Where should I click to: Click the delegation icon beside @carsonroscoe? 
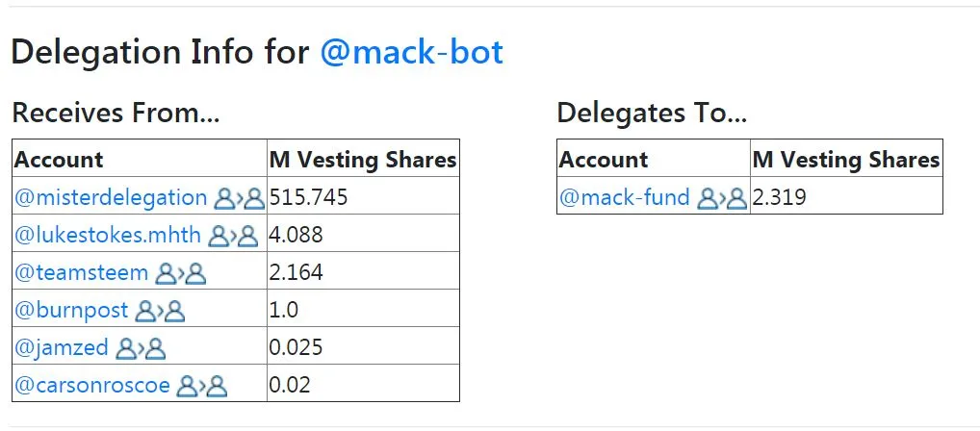[202, 386]
